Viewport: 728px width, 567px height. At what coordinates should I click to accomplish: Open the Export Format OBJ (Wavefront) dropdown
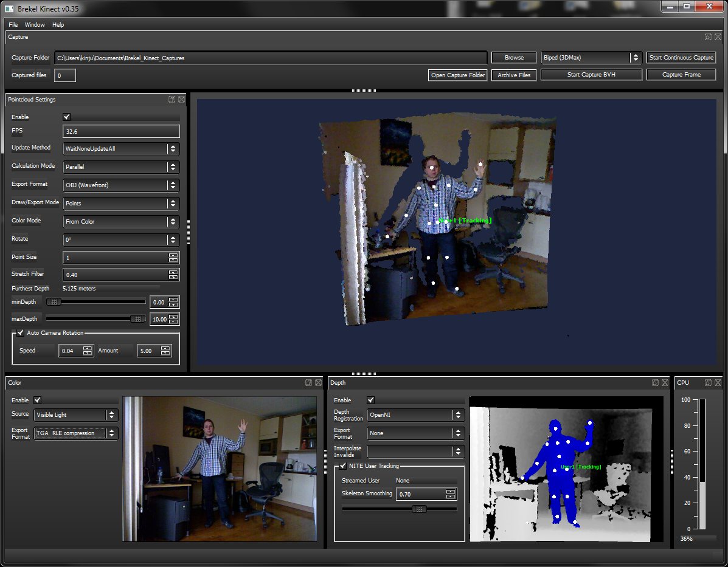coord(121,185)
